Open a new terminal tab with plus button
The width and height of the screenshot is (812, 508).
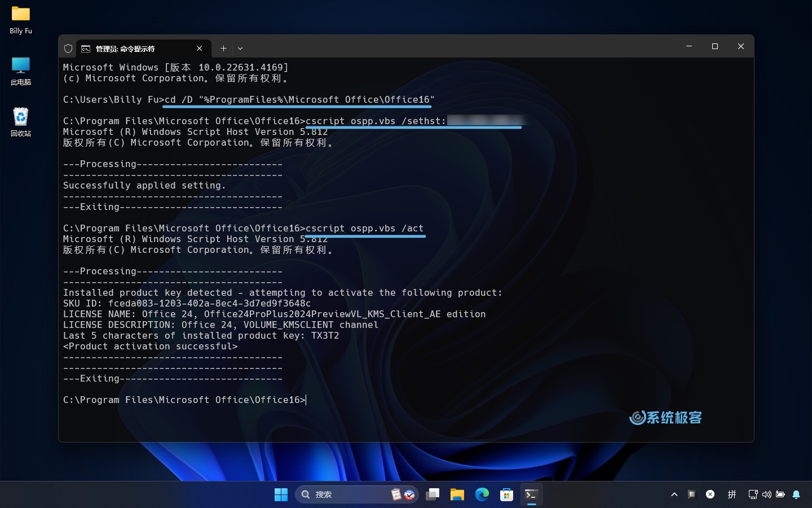(x=223, y=49)
